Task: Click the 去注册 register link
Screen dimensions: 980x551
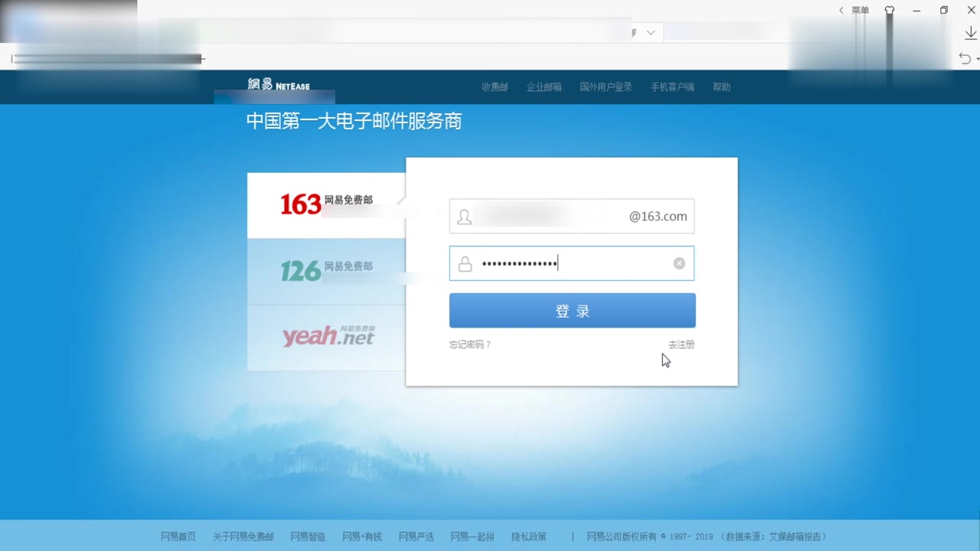Action: (681, 344)
